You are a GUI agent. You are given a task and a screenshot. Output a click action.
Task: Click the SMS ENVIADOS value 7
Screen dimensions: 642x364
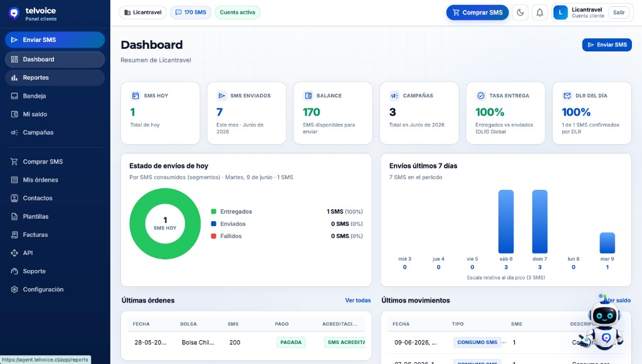219,112
